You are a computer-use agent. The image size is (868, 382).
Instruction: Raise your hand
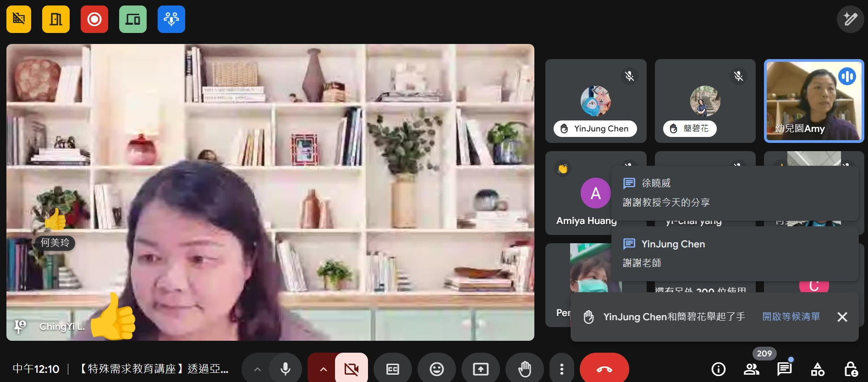524,369
